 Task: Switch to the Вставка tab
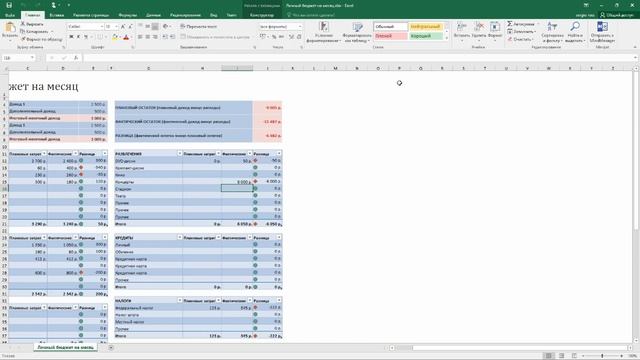click(56, 15)
